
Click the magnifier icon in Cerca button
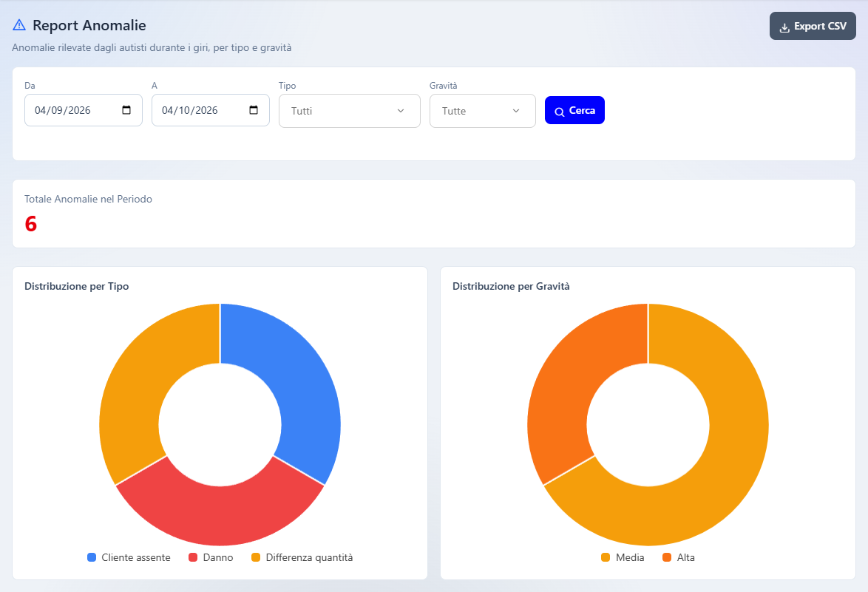pyautogui.click(x=560, y=111)
